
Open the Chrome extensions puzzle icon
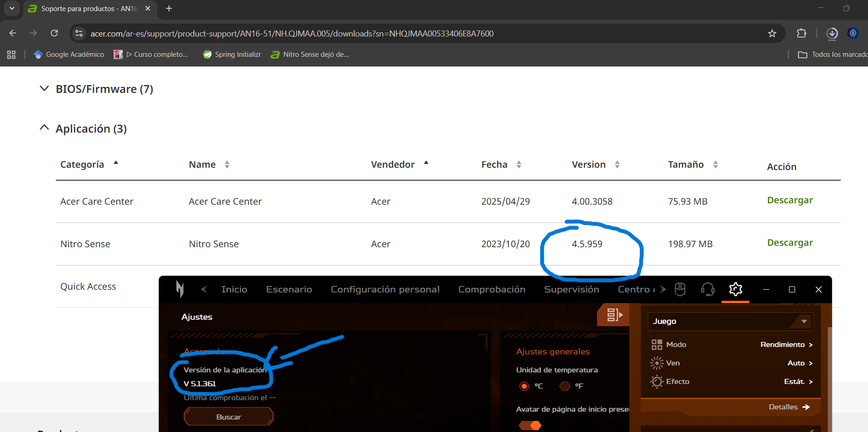click(802, 33)
